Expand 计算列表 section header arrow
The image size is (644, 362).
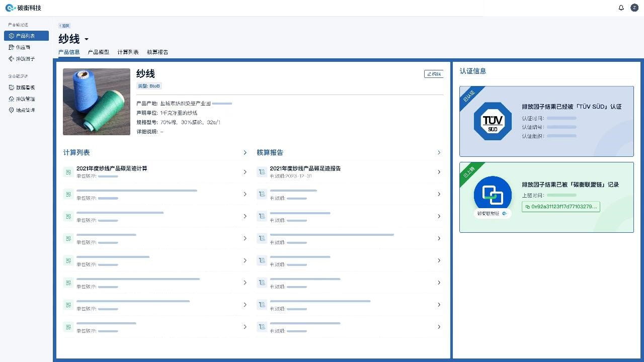tap(245, 152)
